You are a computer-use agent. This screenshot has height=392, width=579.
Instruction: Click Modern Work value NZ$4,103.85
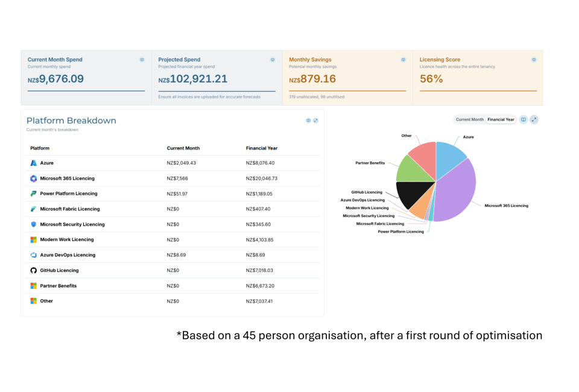(259, 240)
